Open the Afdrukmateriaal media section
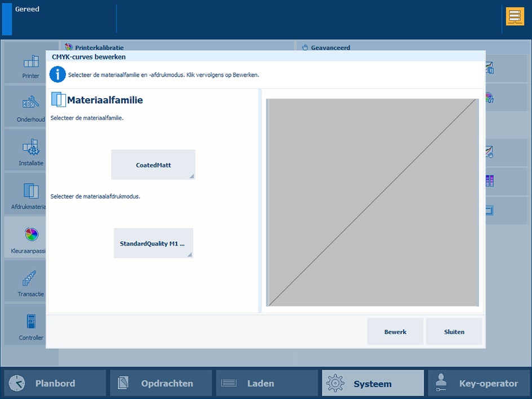Viewport: 532px width, 399px height. pos(25,194)
